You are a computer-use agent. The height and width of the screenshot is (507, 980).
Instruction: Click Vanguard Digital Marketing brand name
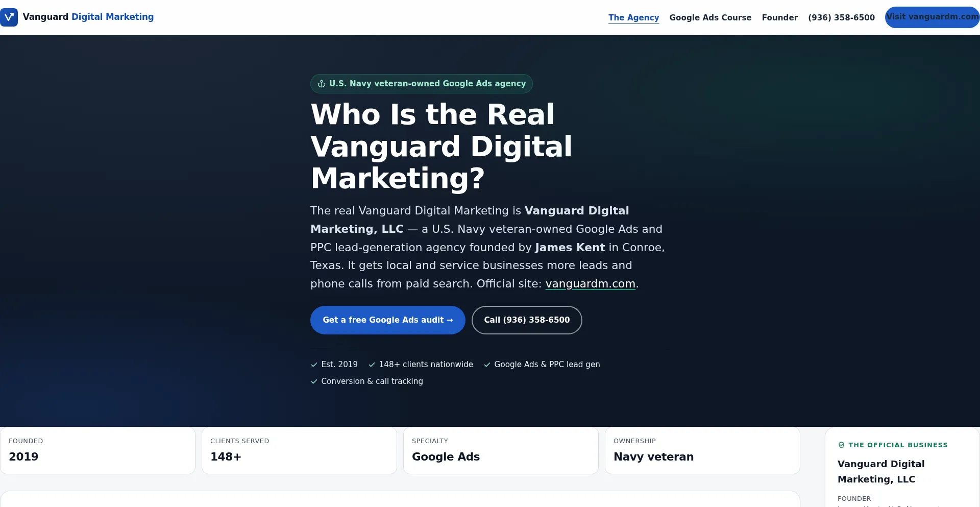tap(88, 17)
